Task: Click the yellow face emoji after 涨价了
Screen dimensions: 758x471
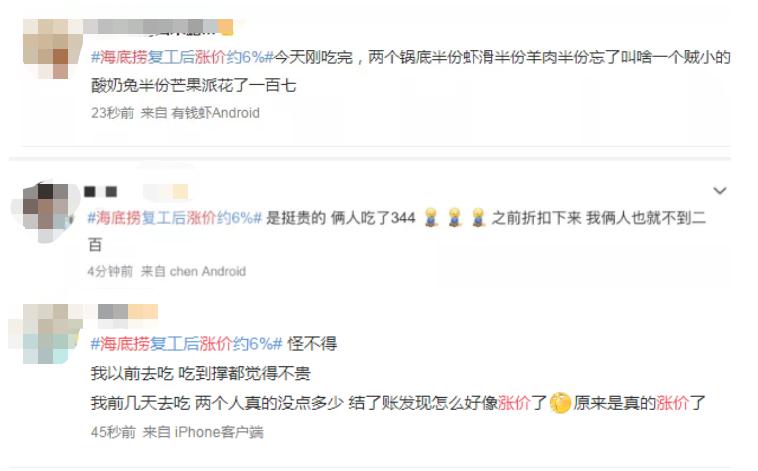Action: (560, 403)
